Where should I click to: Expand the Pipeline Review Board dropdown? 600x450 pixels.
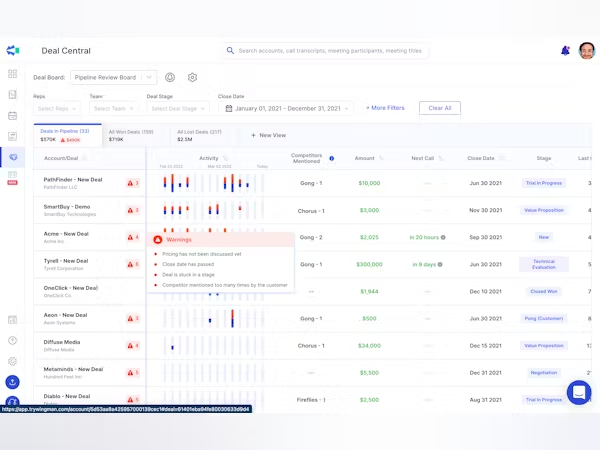tap(148, 77)
